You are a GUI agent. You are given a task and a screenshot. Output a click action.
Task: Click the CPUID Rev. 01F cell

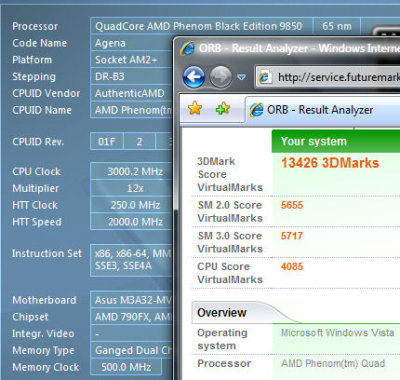pyautogui.click(x=107, y=142)
